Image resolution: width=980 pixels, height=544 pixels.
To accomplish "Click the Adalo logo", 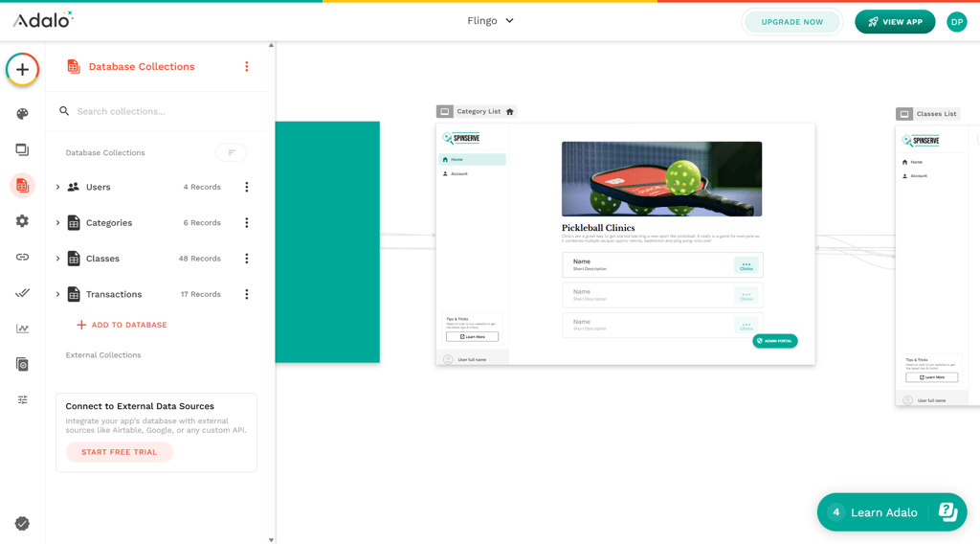I will click(x=43, y=20).
